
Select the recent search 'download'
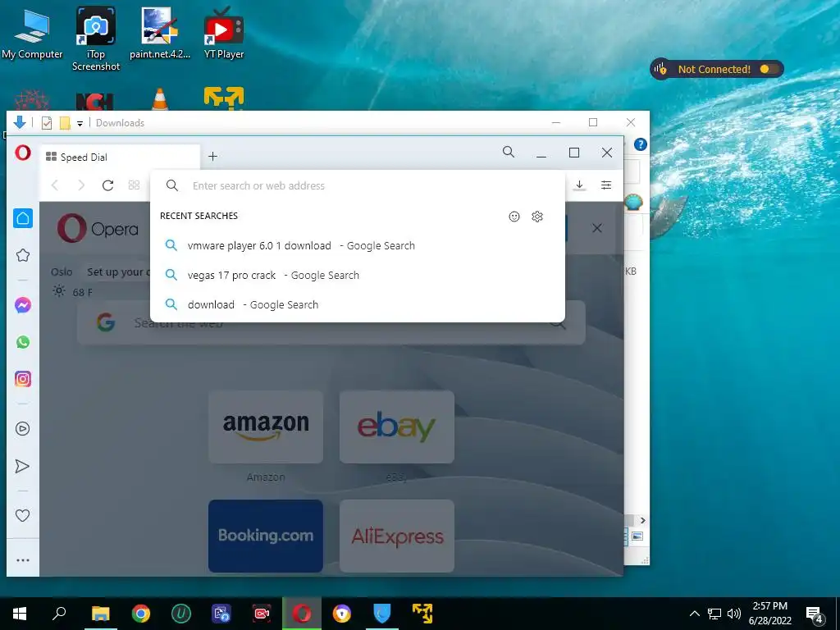(358, 305)
